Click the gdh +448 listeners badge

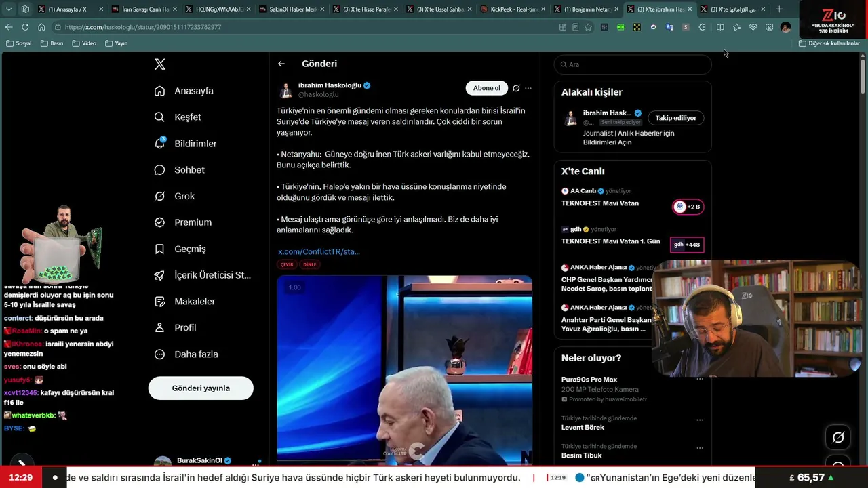pos(687,245)
